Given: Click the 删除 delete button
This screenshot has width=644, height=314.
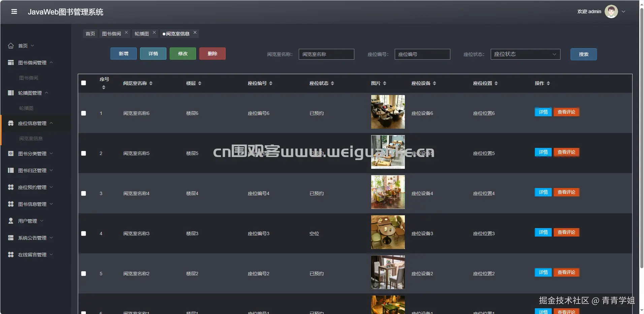Looking at the screenshot, I should point(213,54).
